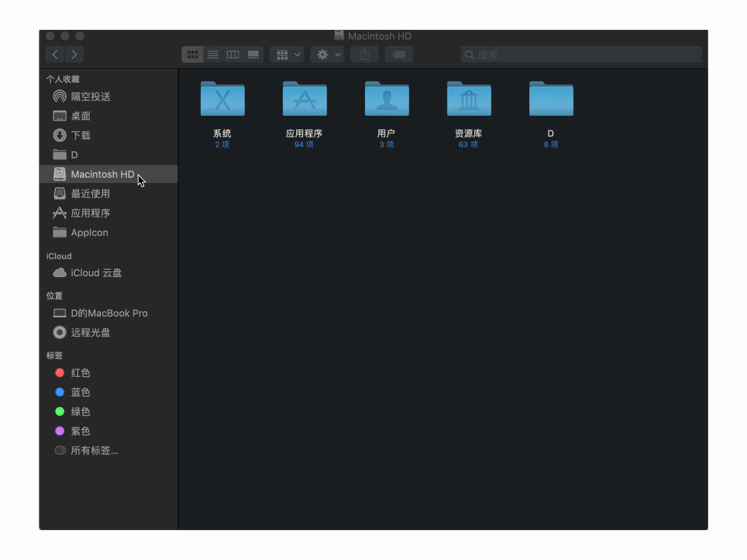Open 隔空投送 AirDrop in sidebar
Viewport: 747px width, 560px height.
point(109,97)
